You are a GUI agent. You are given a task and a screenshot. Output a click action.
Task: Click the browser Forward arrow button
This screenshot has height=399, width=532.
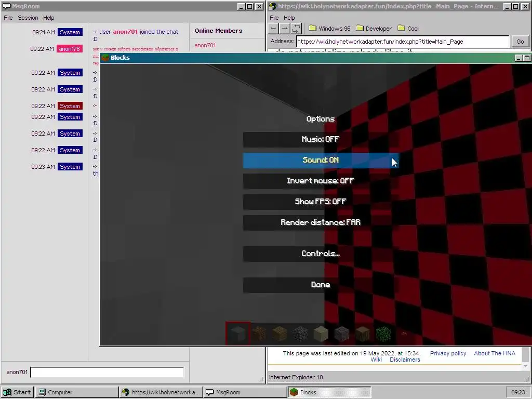284,29
